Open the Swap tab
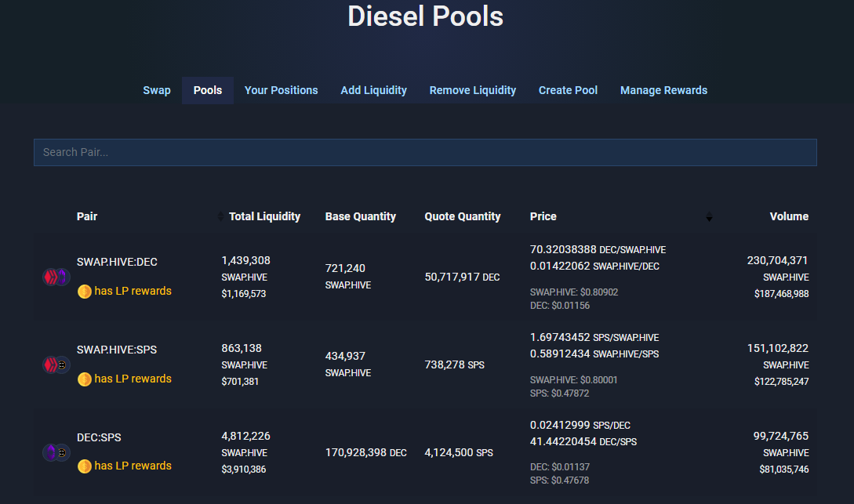Screen dimensions: 854x504 coord(156,90)
